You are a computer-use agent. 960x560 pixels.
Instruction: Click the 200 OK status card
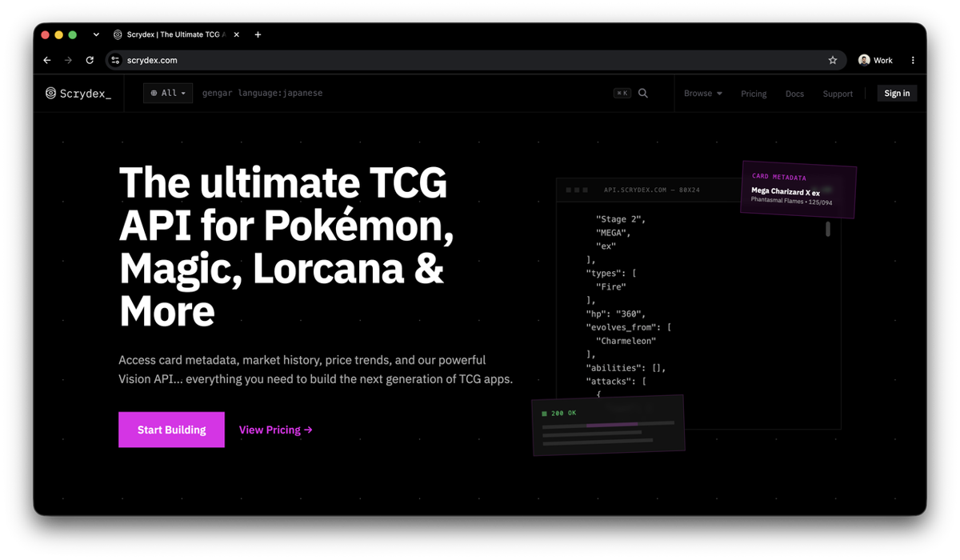click(x=609, y=425)
